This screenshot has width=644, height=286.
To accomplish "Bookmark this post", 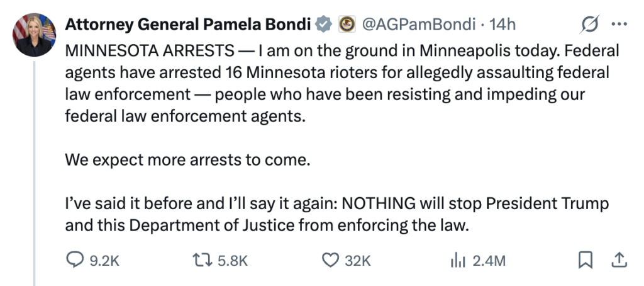I will pos(586,260).
